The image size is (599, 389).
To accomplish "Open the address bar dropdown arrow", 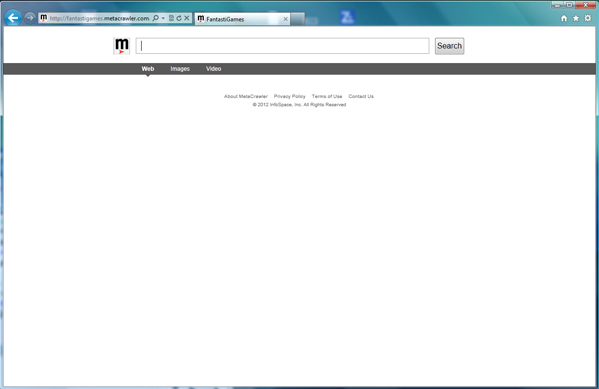I will tap(163, 18).
